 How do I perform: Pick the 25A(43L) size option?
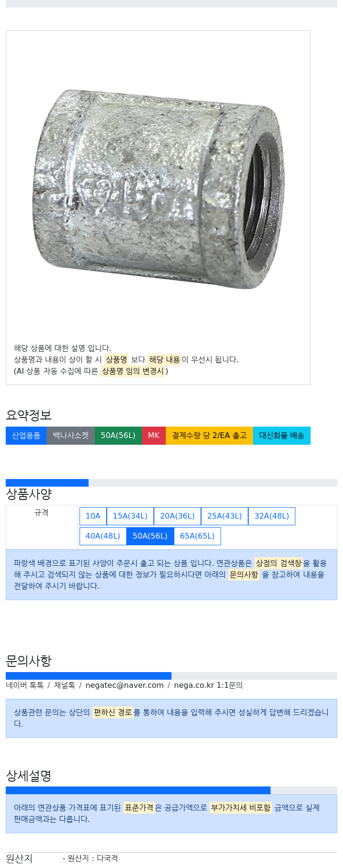(x=224, y=516)
